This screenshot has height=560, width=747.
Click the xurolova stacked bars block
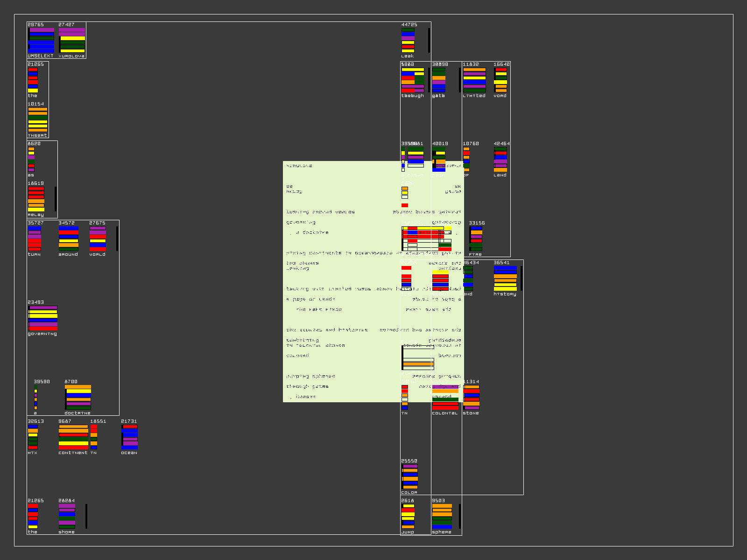pos(72,40)
